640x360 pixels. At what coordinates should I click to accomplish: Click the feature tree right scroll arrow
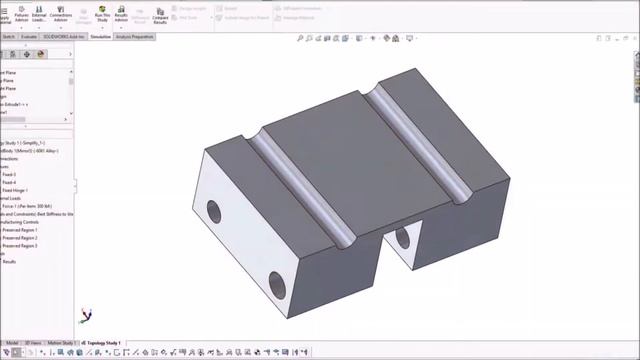click(65, 120)
